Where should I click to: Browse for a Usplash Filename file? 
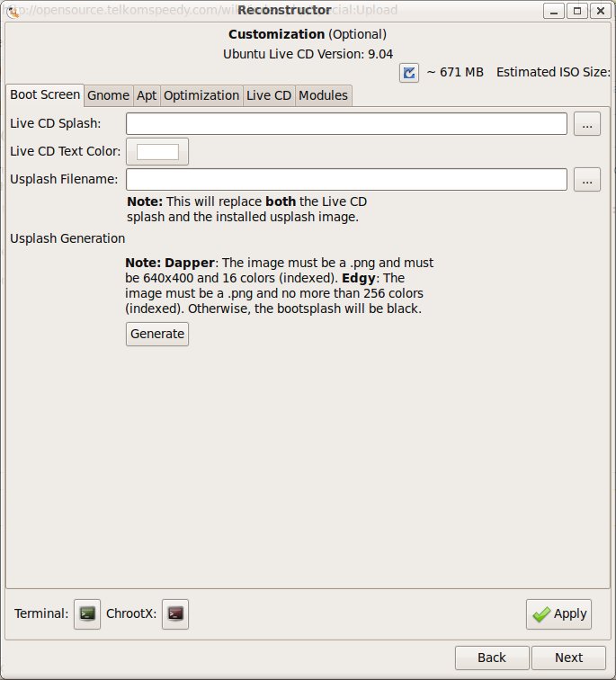[x=587, y=180]
